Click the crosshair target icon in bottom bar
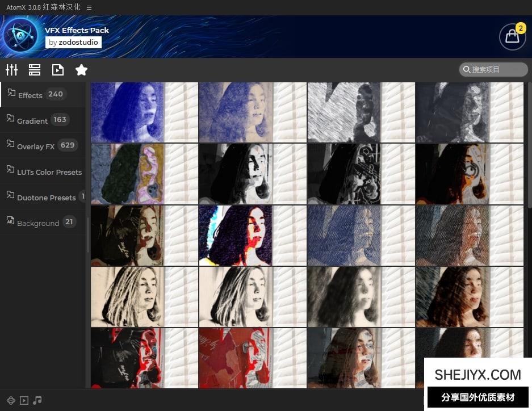Viewport: 532px width, 411px height. (10, 400)
